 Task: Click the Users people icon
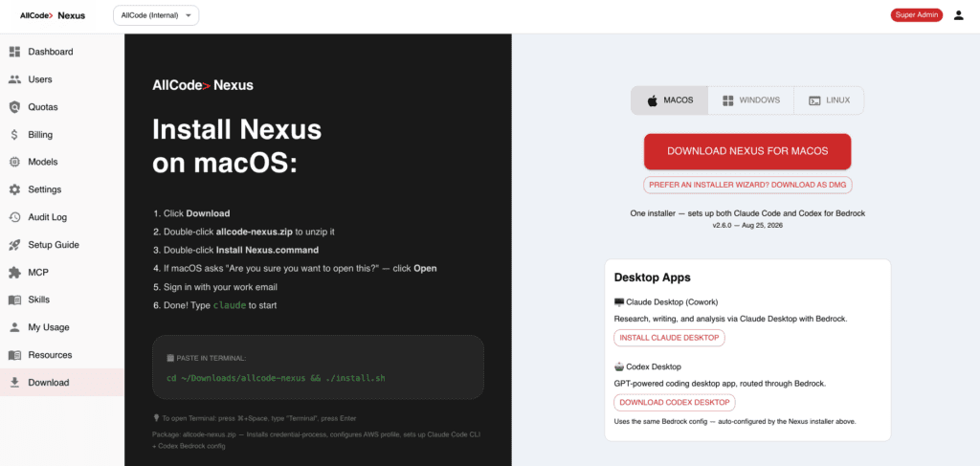pos(15,79)
